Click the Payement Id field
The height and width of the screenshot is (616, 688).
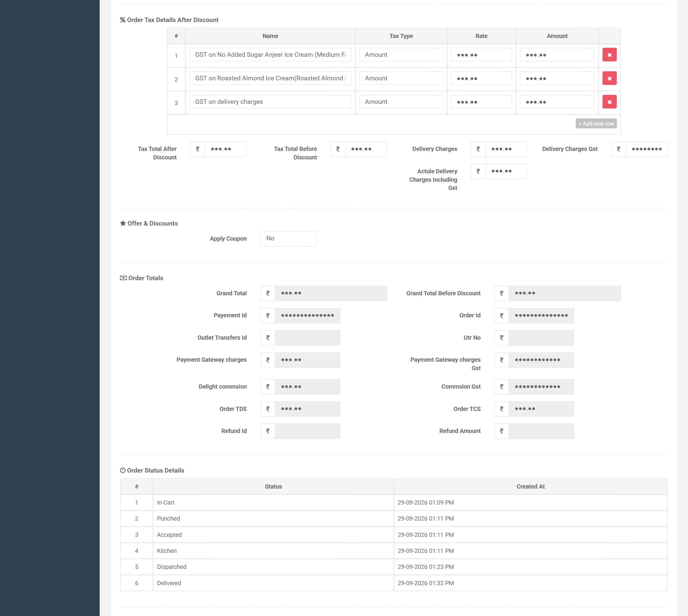coord(307,316)
